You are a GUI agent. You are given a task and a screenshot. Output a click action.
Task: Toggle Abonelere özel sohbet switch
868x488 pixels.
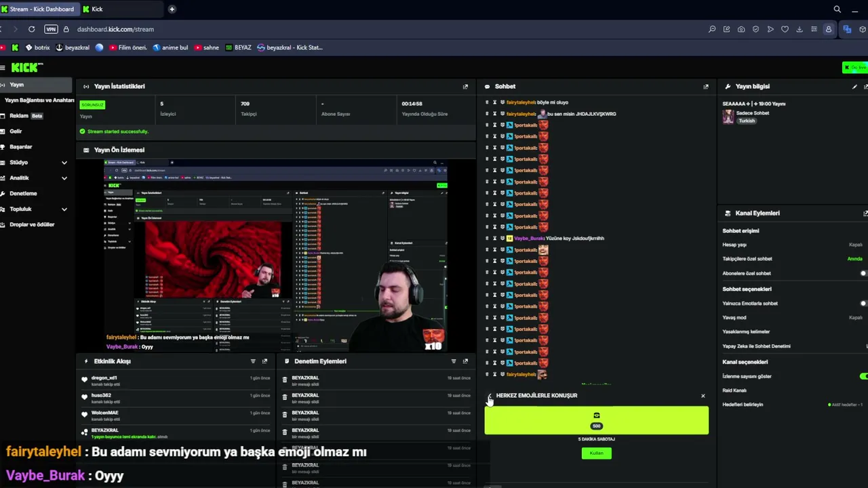tap(863, 273)
